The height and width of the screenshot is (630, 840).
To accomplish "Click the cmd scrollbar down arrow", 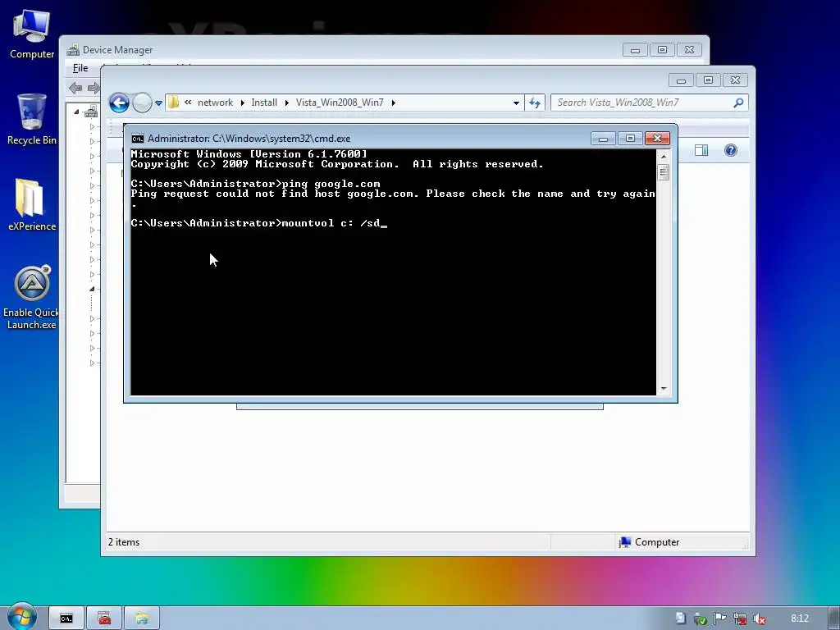I will (664, 389).
